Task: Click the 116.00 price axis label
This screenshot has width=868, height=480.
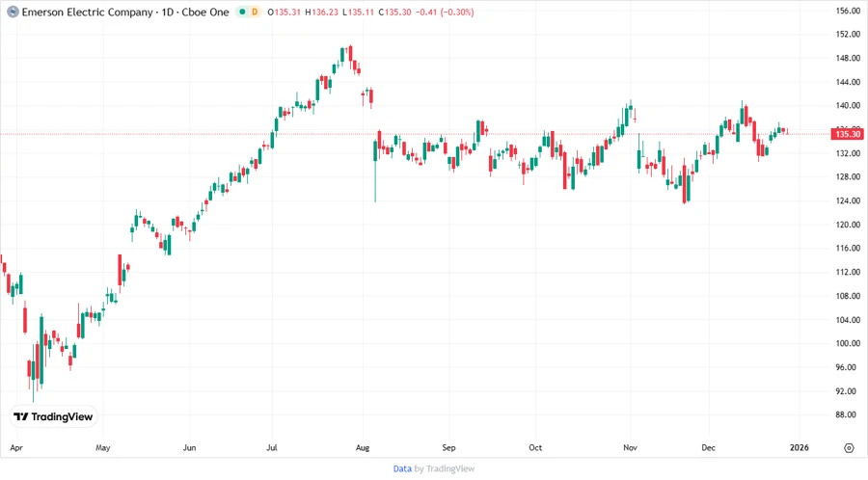Action: click(848, 249)
